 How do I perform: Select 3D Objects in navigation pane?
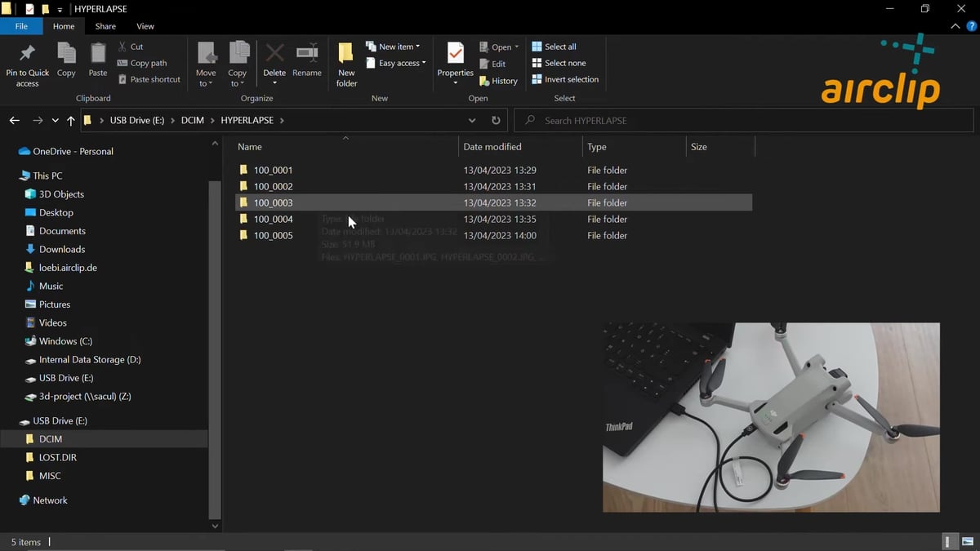(x=61, y=194)
